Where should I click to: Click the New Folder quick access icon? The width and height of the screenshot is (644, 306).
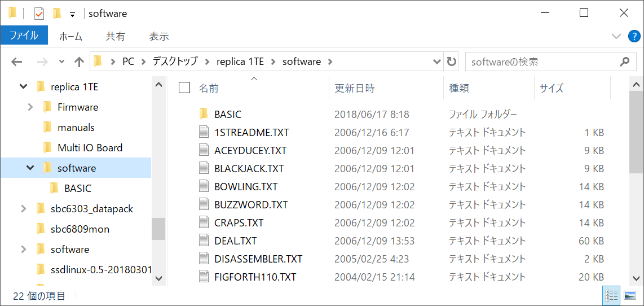pos(57,14)
